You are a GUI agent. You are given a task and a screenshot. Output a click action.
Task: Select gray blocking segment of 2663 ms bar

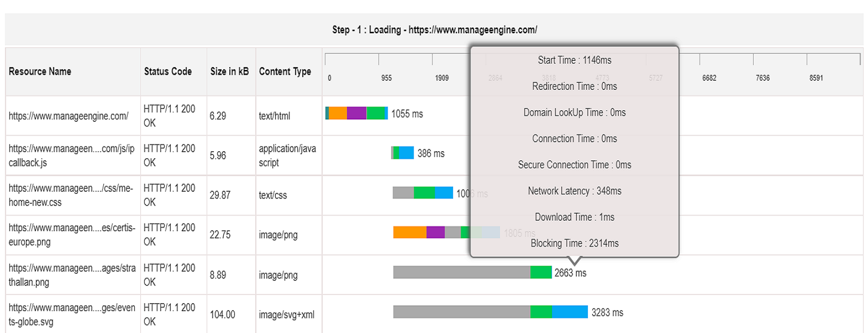461,272
